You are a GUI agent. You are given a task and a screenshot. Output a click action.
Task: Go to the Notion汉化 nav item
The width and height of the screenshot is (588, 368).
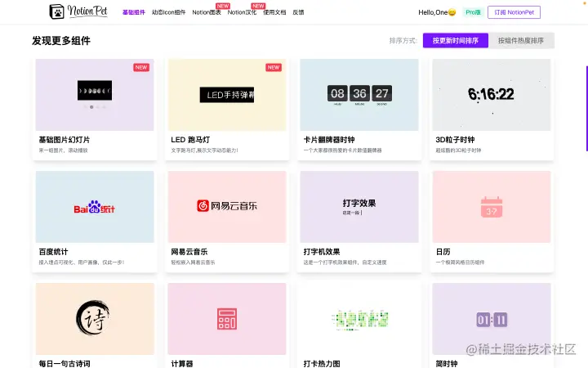[x=242, y=12]
